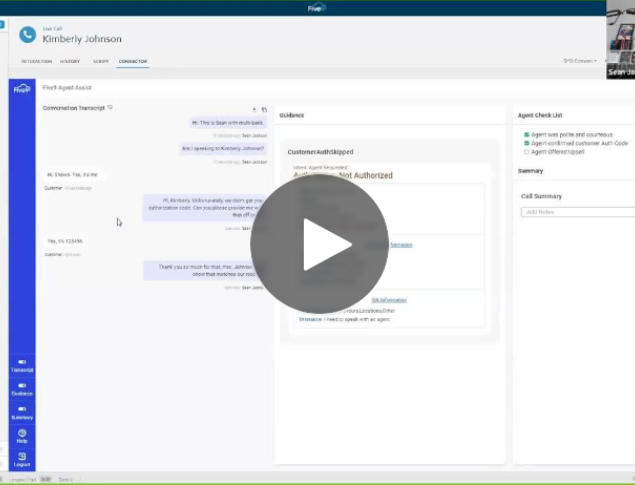
Task: Click the Five9 logo in top bar
Action: click(x=317, y=7)
